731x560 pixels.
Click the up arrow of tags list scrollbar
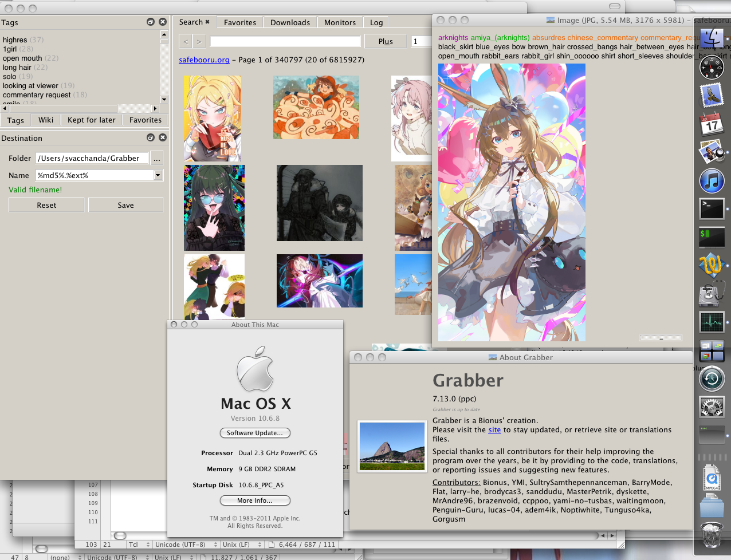point(164,34)
